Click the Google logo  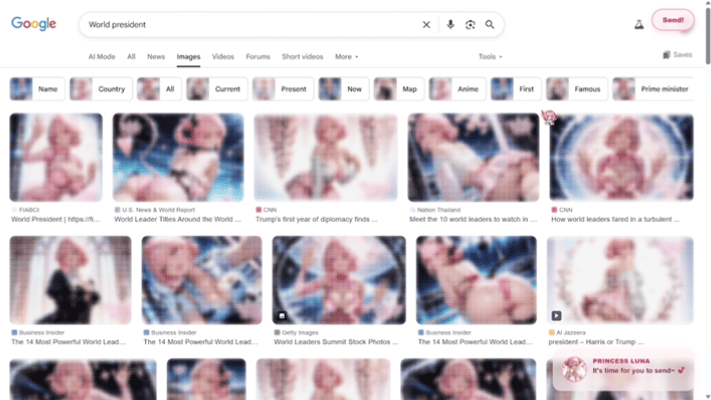(x=34, y=24)
